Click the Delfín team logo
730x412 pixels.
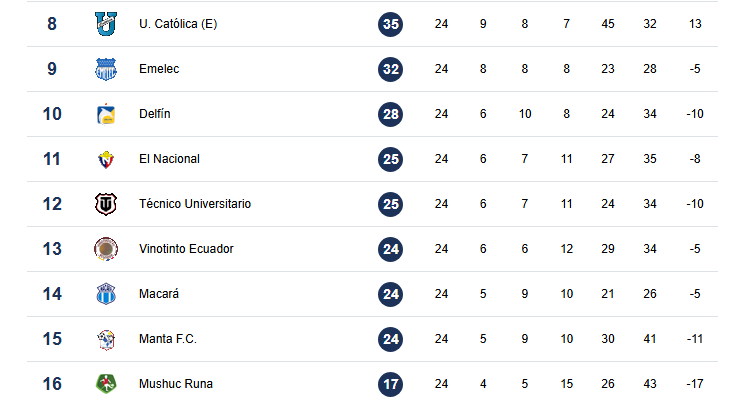point(105,114)
